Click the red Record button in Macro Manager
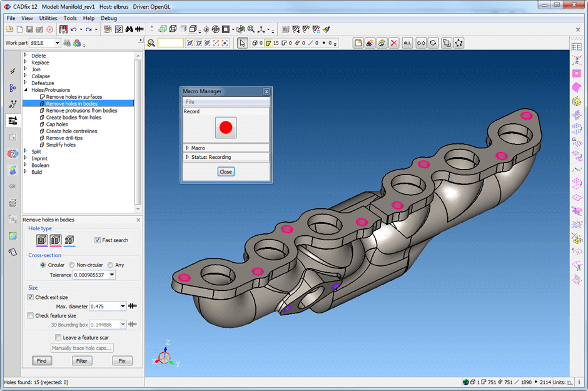The height and width of the screenshot is (391, 588). 226,128
